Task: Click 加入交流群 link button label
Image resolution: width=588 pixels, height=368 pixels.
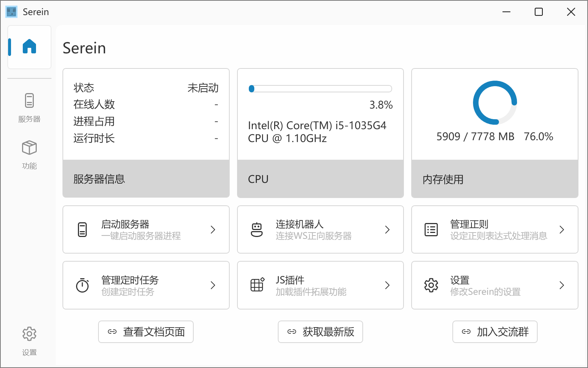Action: coord(503,332)
